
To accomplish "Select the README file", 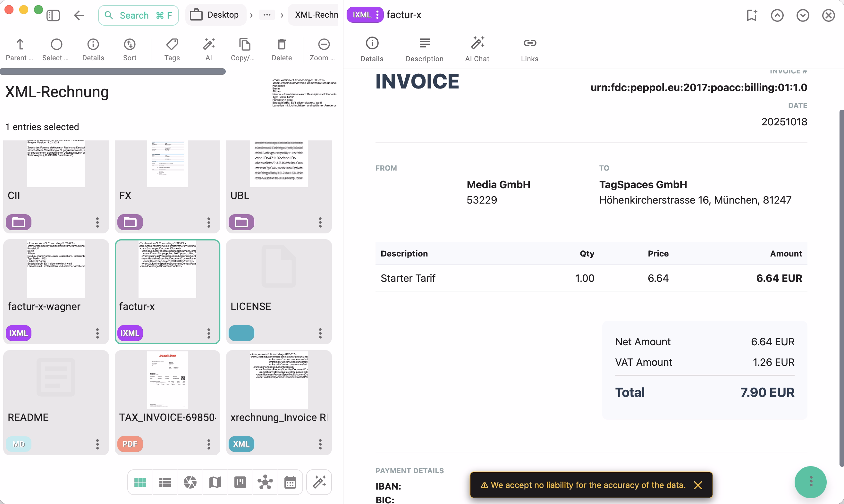I will pos(56,402).
